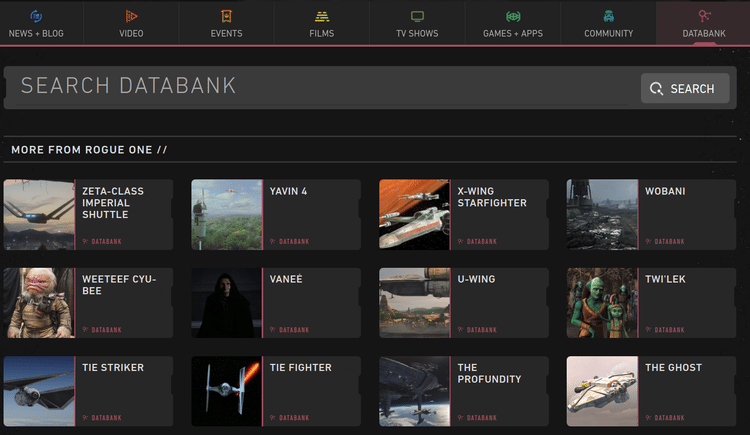Open the FILMS menu item
Viewport: 750px width, 435px height.
322,33
